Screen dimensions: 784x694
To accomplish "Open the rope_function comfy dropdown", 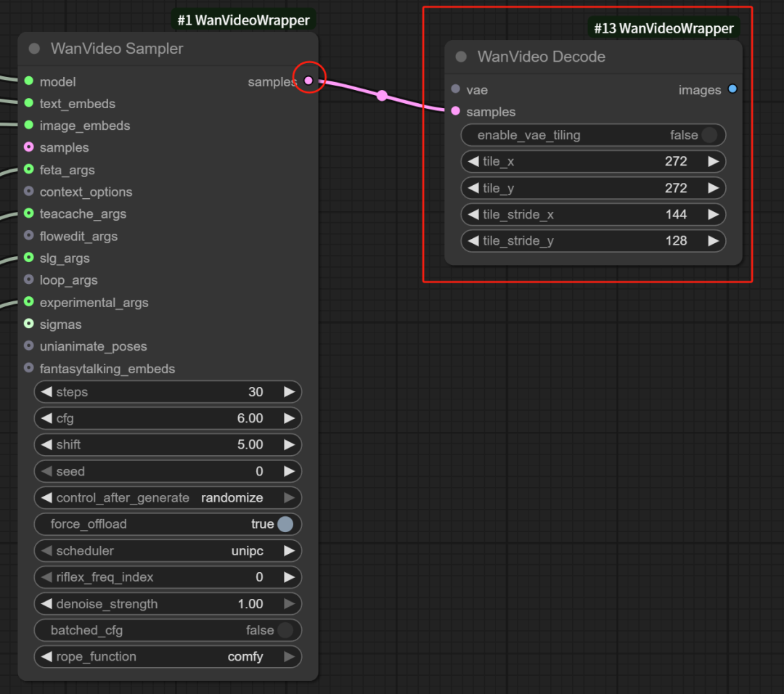I will (168, 657).
